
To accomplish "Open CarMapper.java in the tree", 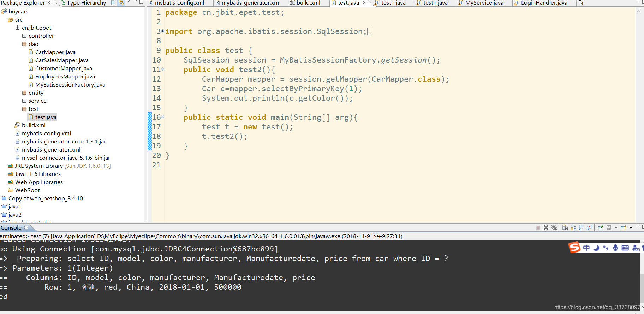I will point(55,52).
